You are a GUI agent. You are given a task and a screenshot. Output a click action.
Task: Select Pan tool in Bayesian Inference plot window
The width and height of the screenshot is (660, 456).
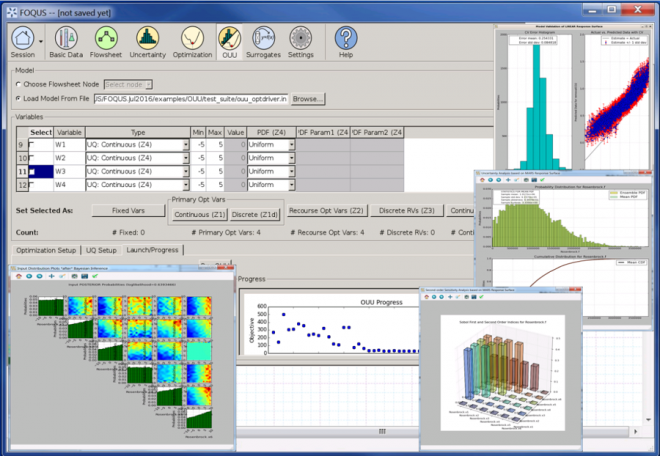[x=51, y=276]
